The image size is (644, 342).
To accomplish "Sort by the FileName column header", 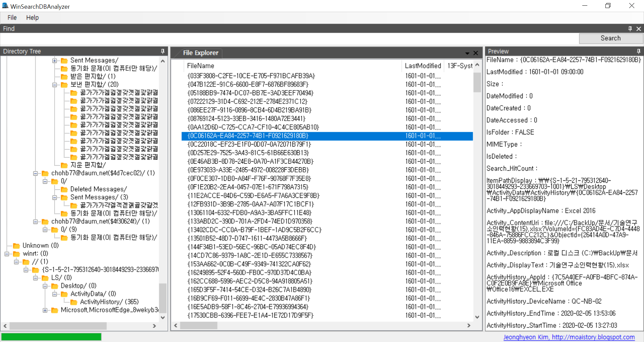I will pyautogui.click(x=292, y=66).
